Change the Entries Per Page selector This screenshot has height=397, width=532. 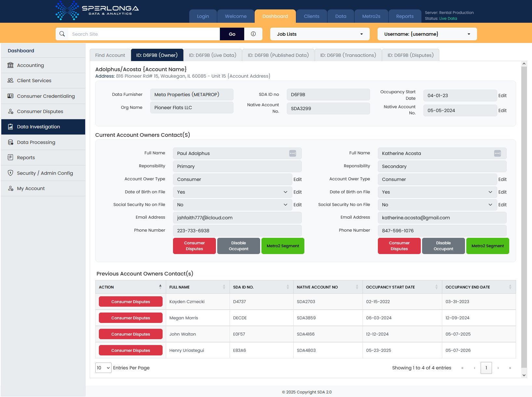pos(103,368)
